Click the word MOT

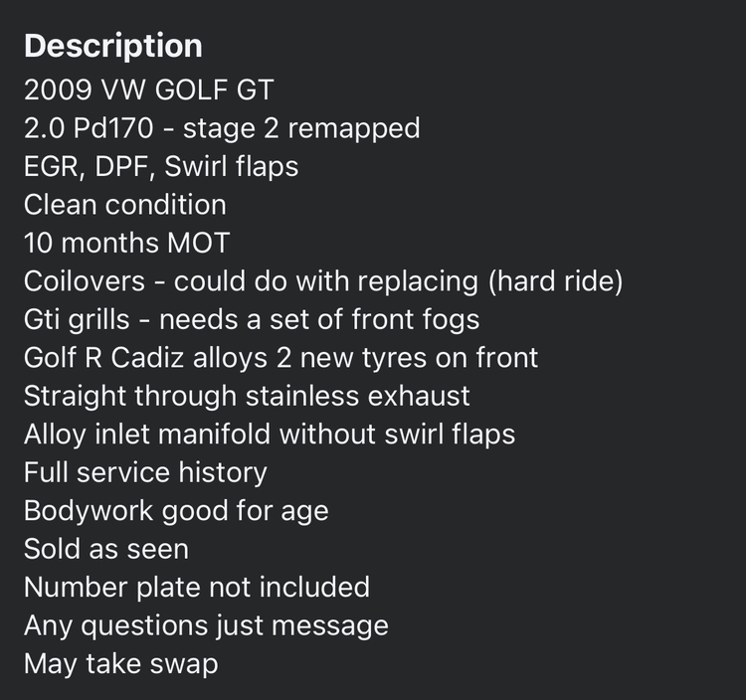point(198,243)
